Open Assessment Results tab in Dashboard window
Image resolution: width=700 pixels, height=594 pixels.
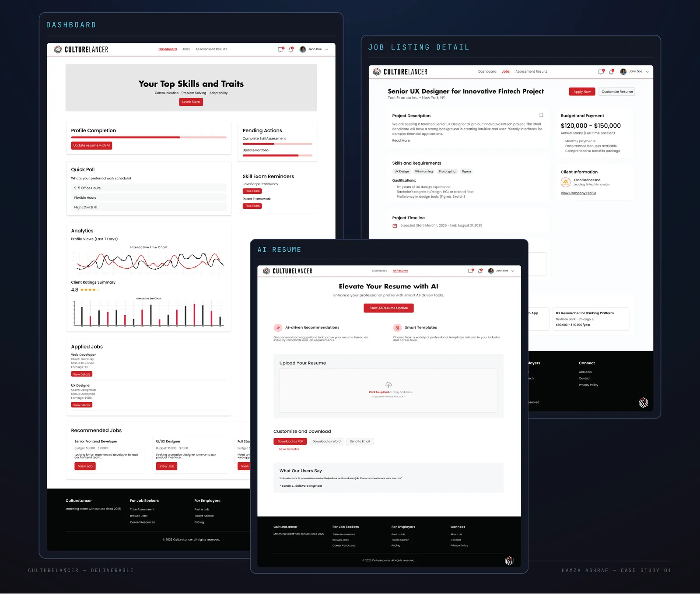[x=211, y=49]
